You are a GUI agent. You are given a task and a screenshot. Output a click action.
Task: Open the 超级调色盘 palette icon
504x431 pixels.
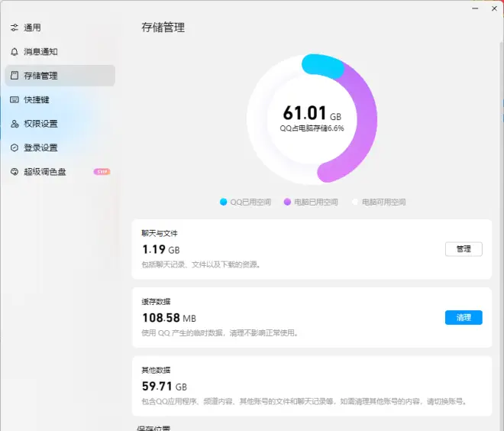[x=15, y=172]
